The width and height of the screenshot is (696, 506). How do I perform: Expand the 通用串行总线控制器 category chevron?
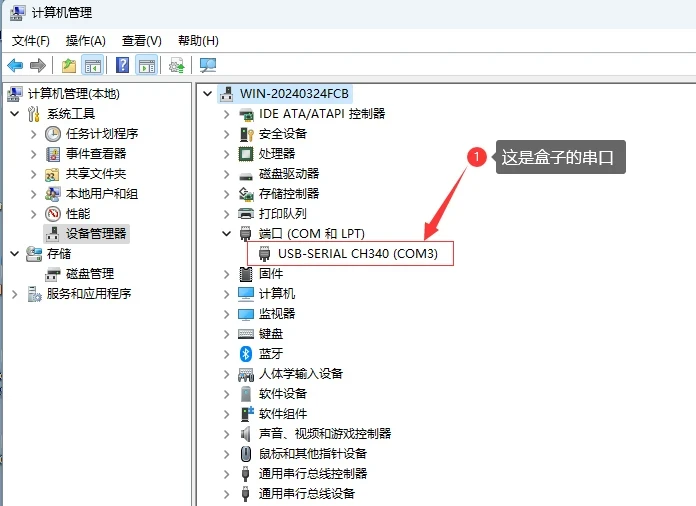226,474
